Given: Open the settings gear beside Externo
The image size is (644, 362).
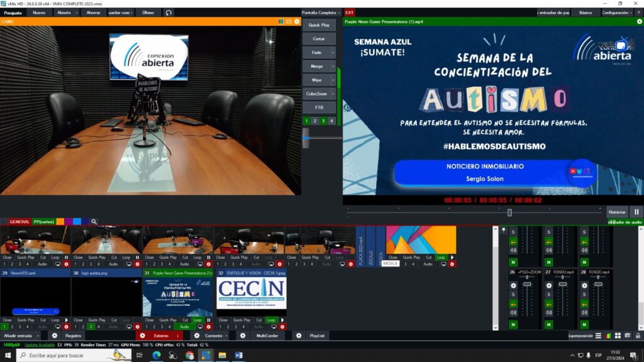Looking at the screenshot, I should [142, 336].
